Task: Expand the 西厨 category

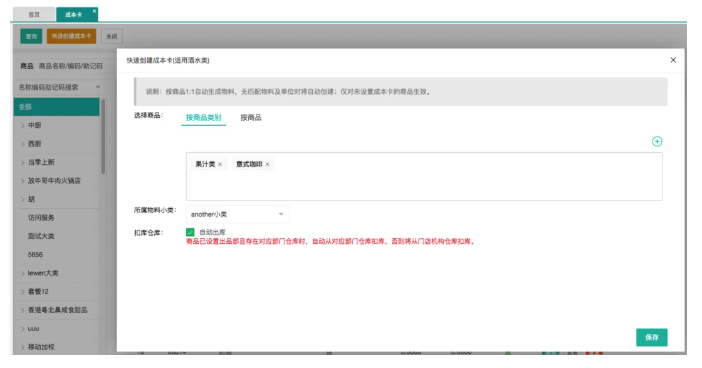Action: coord(22,144)
